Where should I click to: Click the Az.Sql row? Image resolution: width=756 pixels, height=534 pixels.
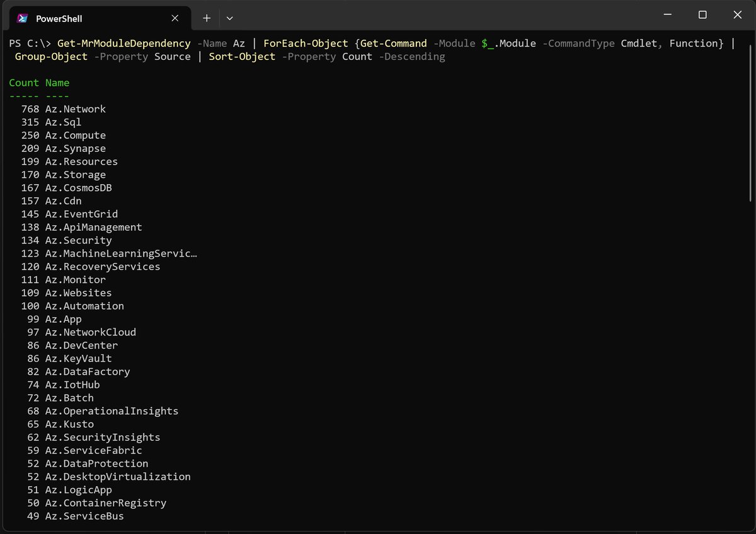51,122
